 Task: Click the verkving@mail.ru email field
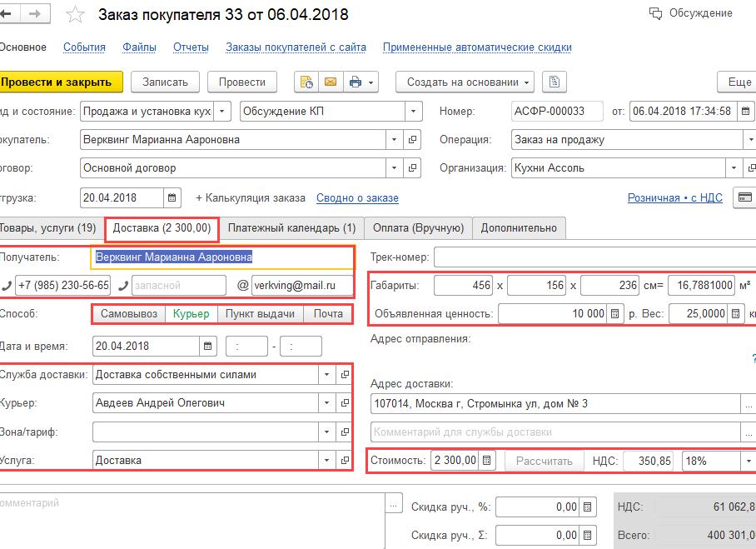click(302, 285)
